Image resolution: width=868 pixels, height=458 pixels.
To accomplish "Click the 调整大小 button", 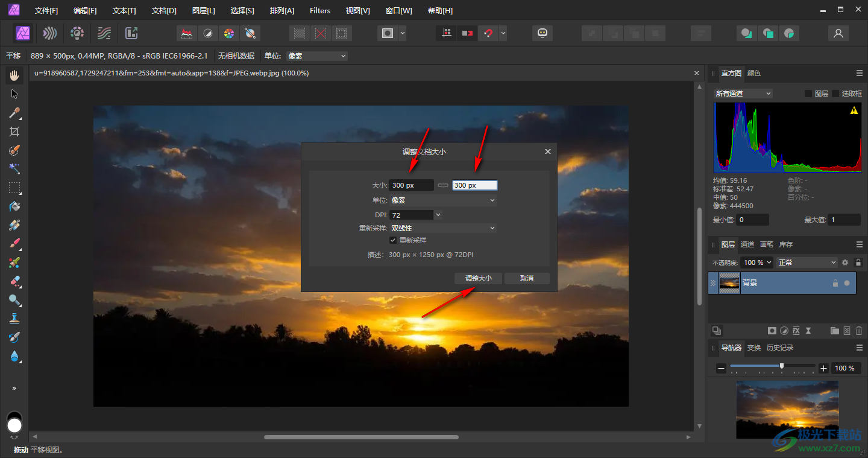I will coord(478,278).
